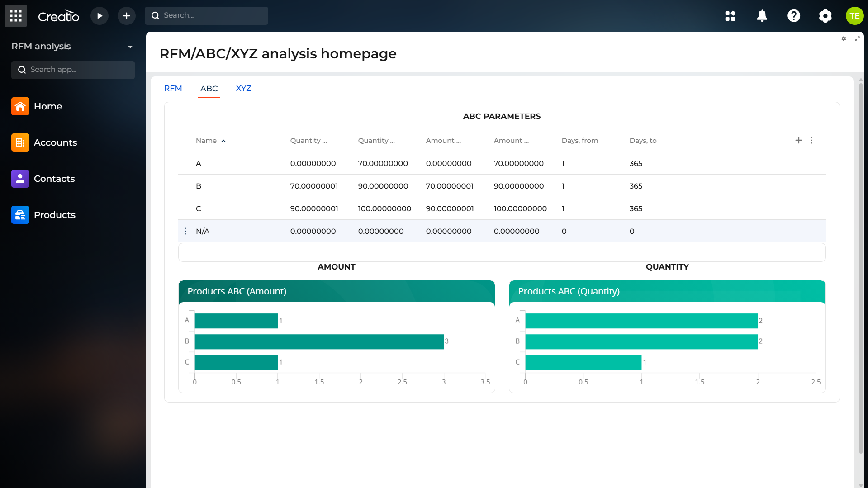Open system settings gear icon

(825, 16)
